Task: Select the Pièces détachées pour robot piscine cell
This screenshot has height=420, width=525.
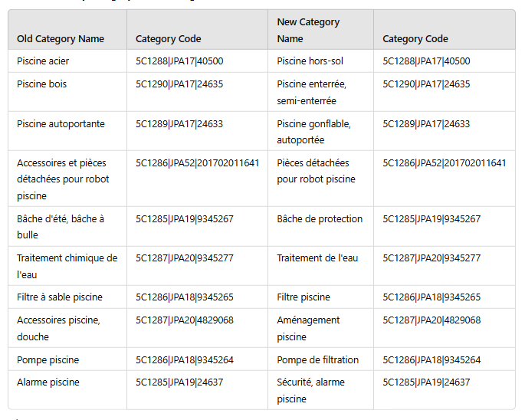Action: click(x=316, y=171)
